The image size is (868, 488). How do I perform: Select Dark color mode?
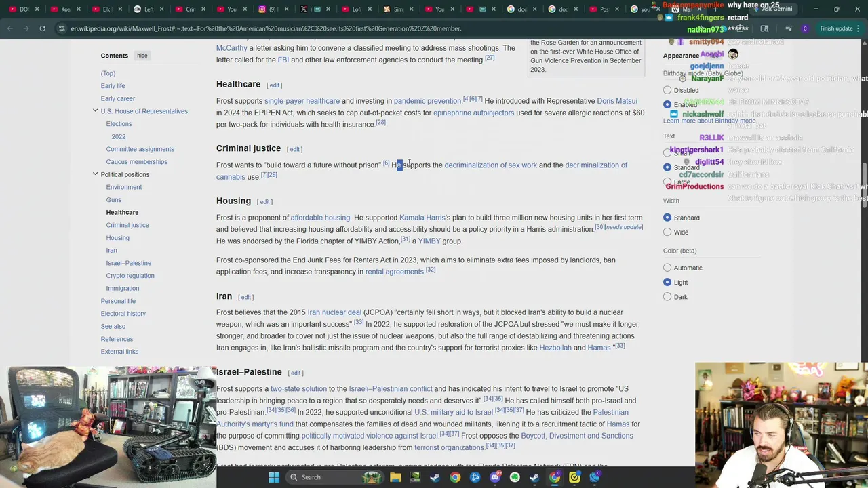[667, 297]
